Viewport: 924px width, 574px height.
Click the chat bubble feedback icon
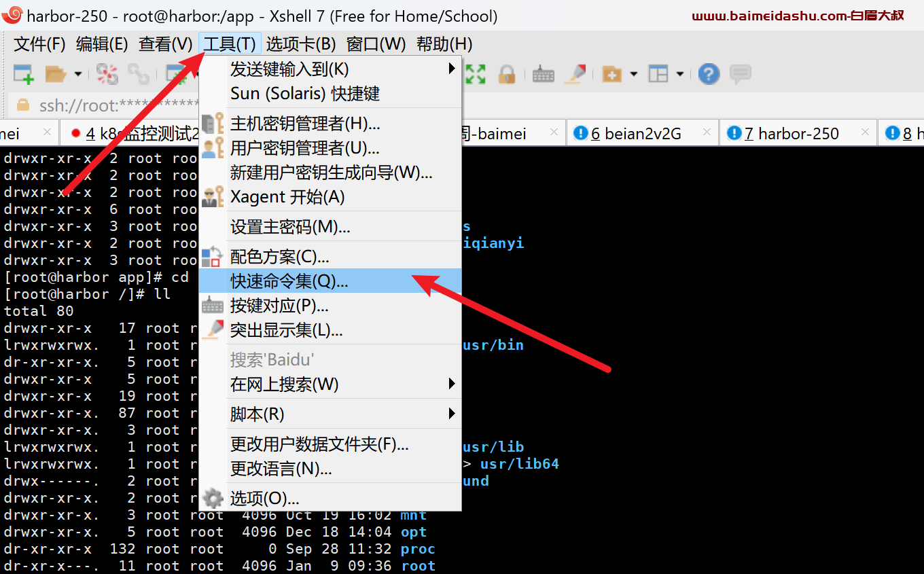(740, 73)
